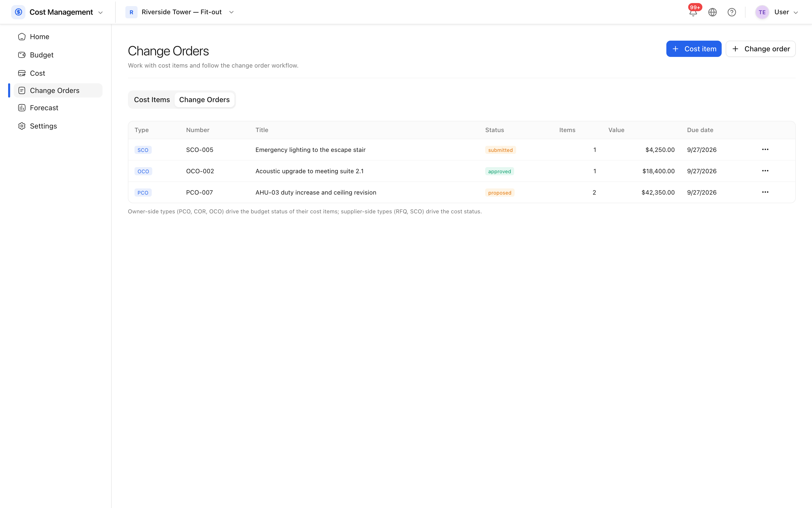The height and width of the screenshot is (508, 812).
Task: Click the Change order add button
Action: tap(760, 49)
